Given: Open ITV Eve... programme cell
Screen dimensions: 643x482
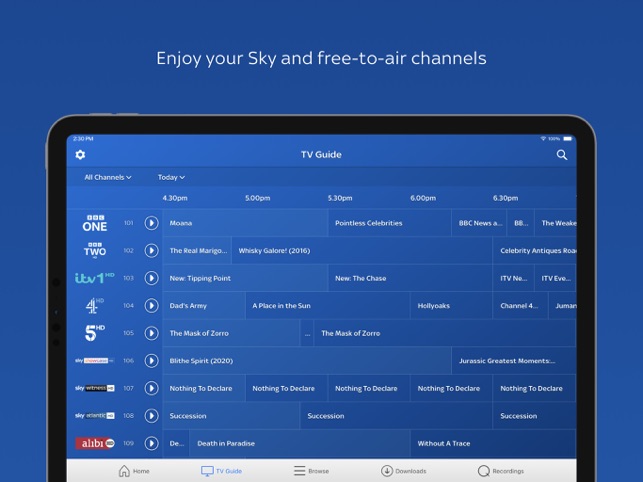Looking at the screenshot, I should pos(556,278).
